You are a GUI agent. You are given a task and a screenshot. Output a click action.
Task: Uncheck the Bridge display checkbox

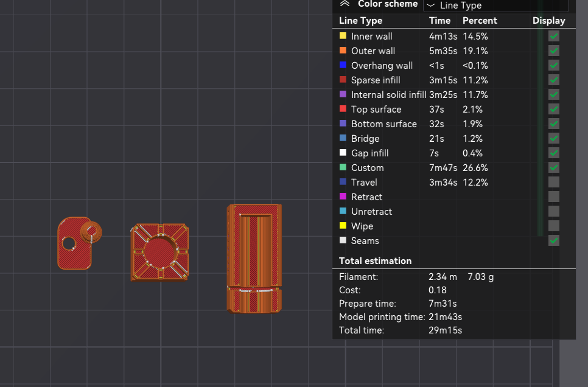(x=554, y=138)
